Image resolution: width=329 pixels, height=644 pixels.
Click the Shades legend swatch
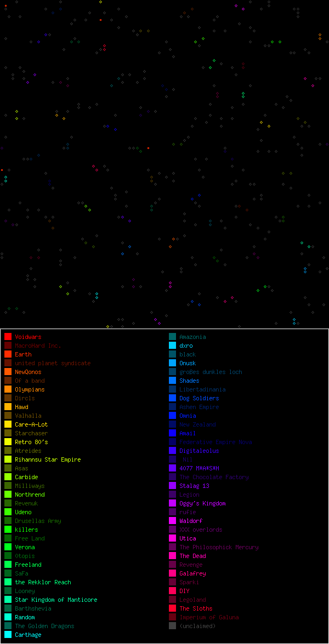[x=172, y=381]
